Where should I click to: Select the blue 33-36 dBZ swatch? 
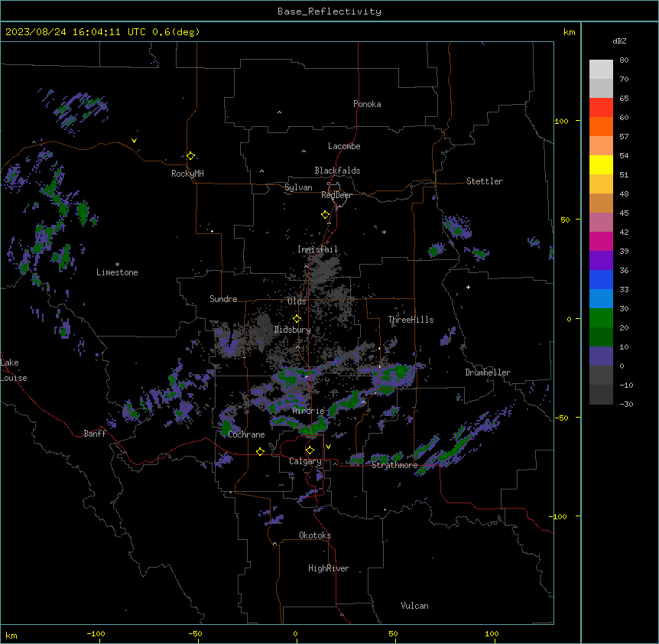pos(601,279)
